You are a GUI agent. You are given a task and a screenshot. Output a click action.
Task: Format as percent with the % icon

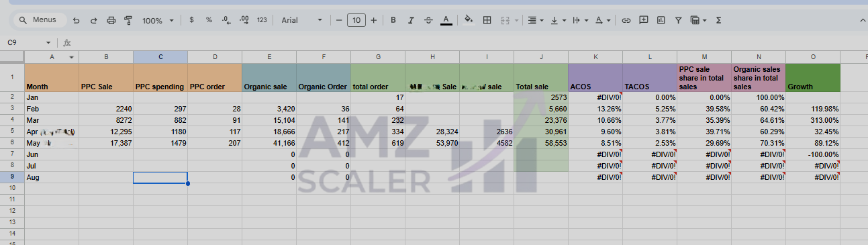click(x=209, y=20)
